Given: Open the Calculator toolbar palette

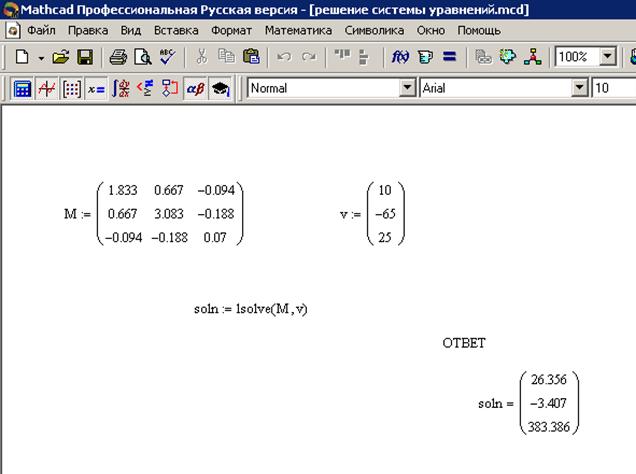Looking at the screenshot, I should (x=22, y=88).
